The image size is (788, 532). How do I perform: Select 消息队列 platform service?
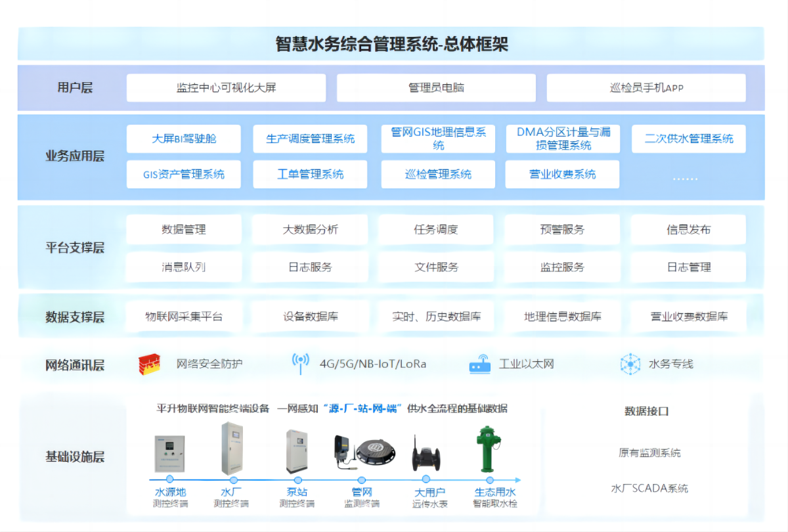[x=184, y=267]
